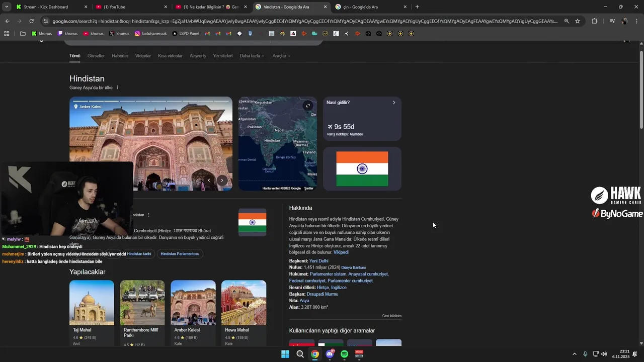
Task: Bookmark this page with the star
Action: (578, 21)
